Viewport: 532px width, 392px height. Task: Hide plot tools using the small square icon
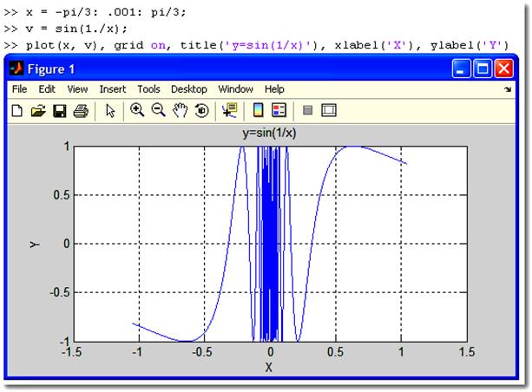tap(307, 110)
